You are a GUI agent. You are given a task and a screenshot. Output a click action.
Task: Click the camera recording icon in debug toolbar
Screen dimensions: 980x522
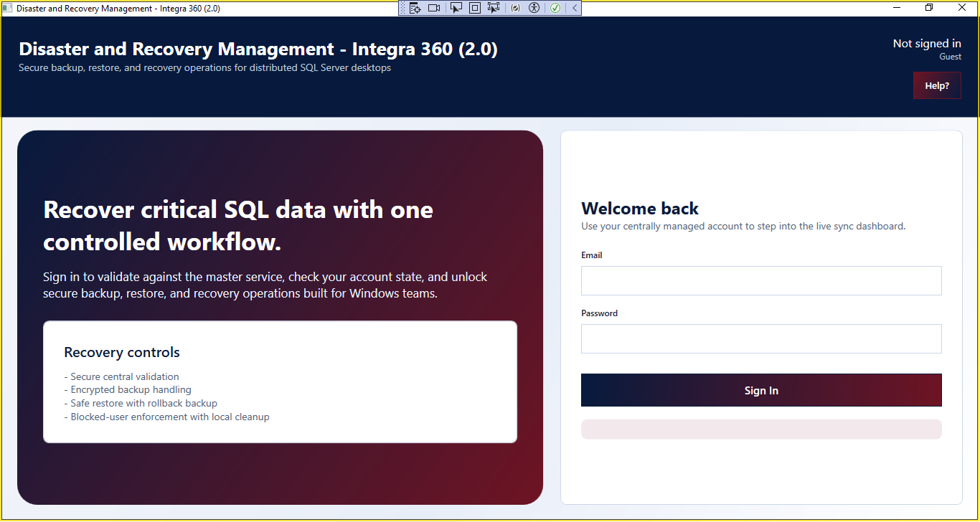coord(434,8)
